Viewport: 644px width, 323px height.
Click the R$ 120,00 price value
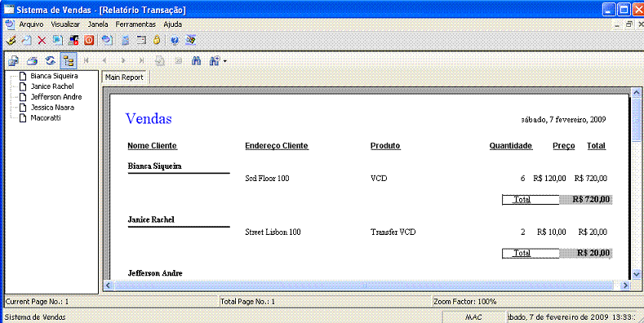coord(549,179)
